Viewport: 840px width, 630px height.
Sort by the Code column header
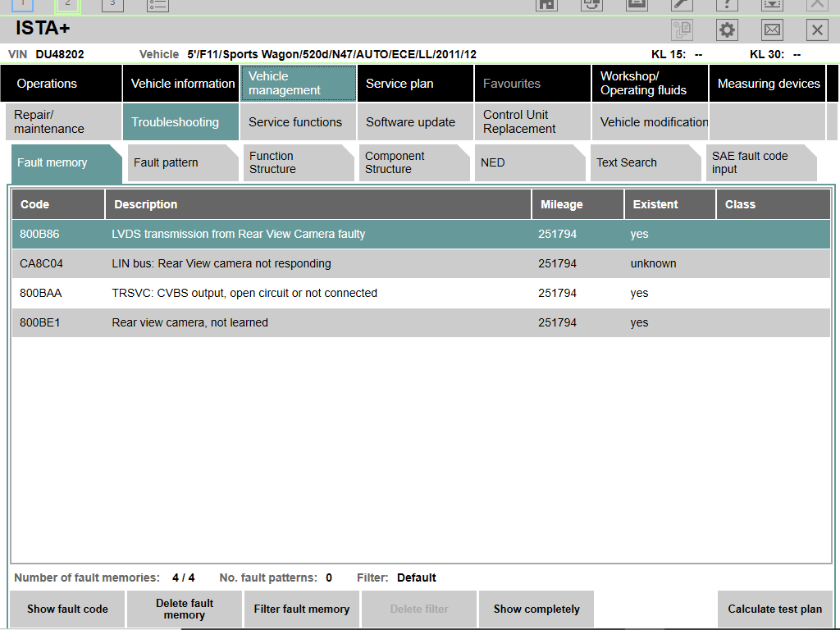58,204
